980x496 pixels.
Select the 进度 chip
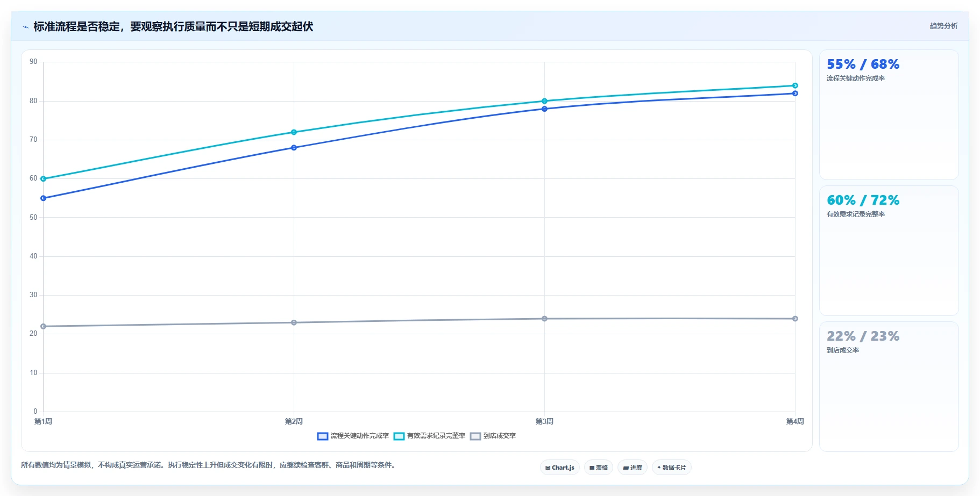(633, 468)
